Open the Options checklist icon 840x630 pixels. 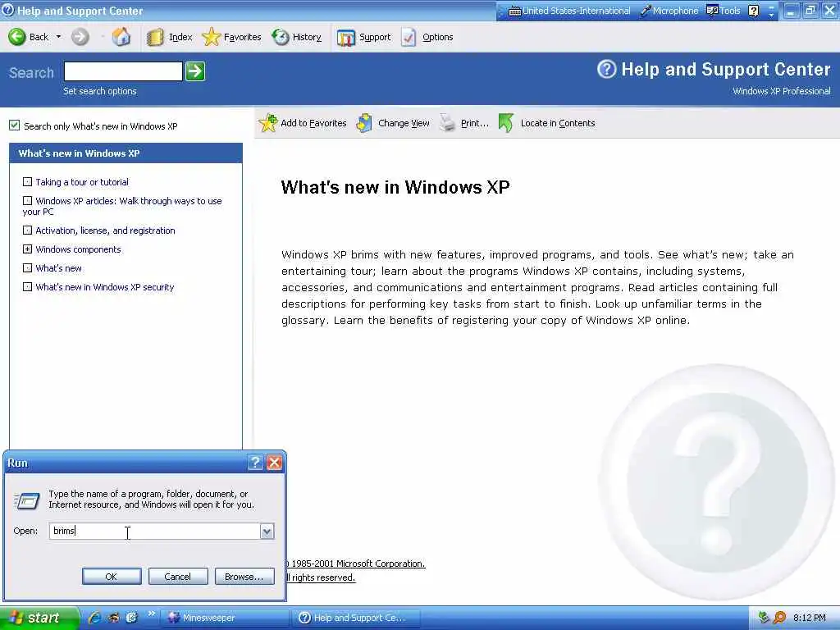pos(409,37)
